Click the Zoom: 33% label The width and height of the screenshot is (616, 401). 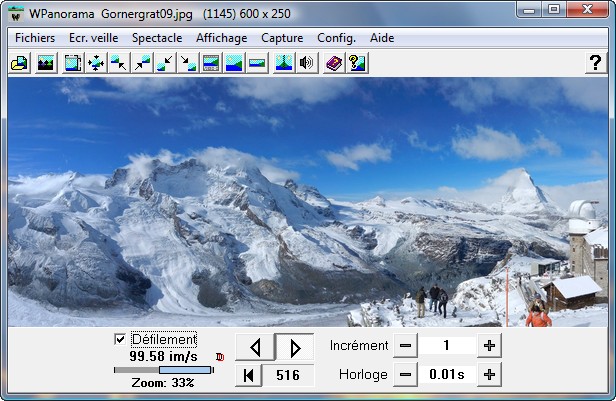(x=163, y=383)
